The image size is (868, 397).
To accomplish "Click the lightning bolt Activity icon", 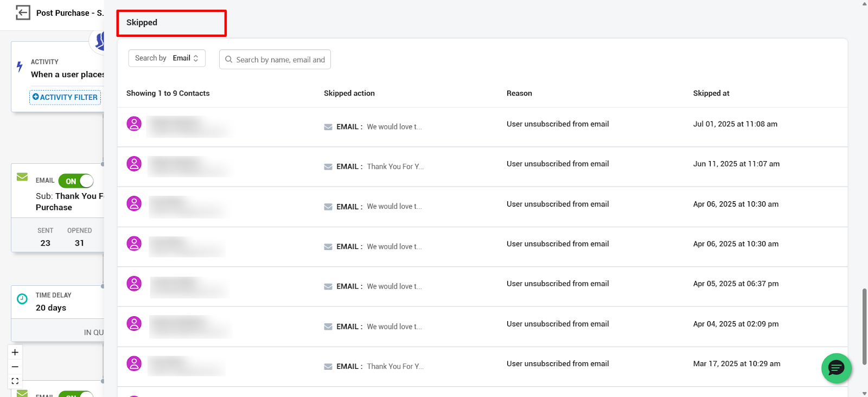I will (20, 67).
